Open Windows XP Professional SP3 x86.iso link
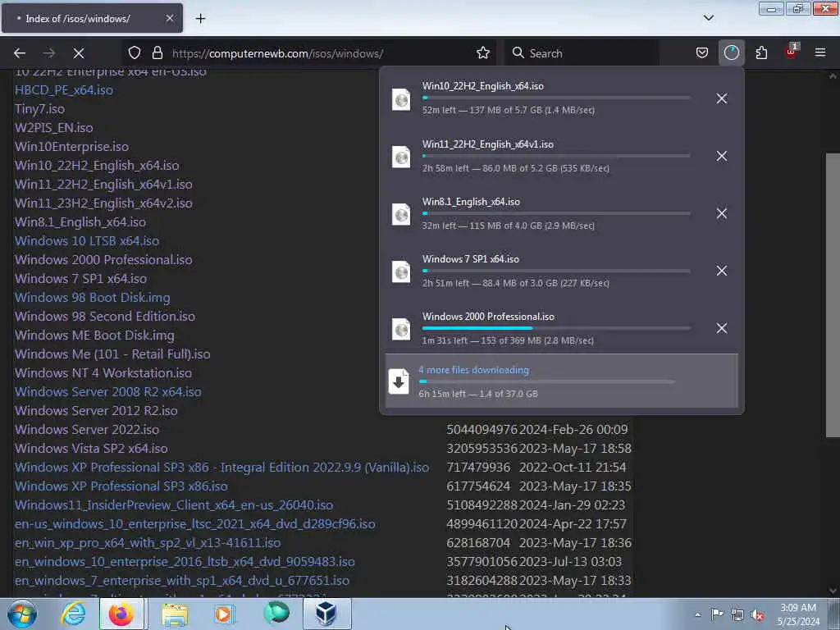This screenshot has height=630, width=840. pos(121,486)
